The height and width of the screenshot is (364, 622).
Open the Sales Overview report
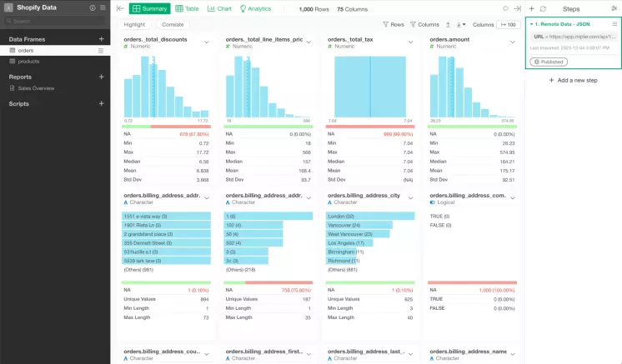(x=36, y=88)
